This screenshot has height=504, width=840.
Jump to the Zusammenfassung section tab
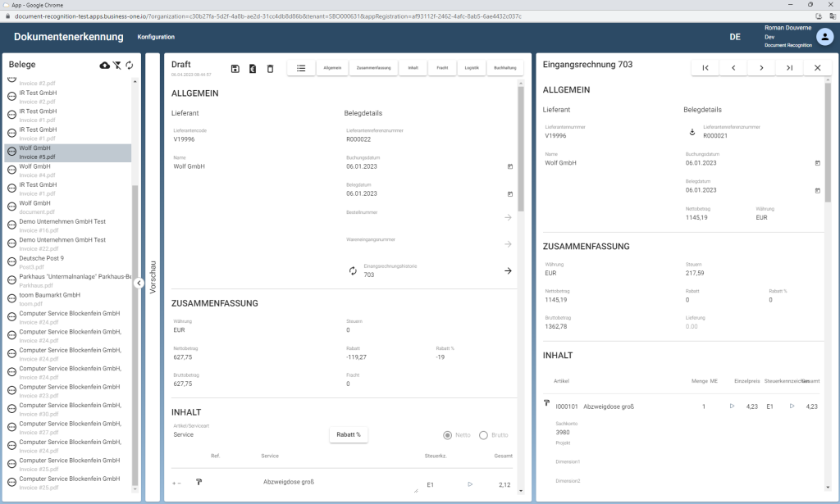pyautogui.click(x=373, y=68)
